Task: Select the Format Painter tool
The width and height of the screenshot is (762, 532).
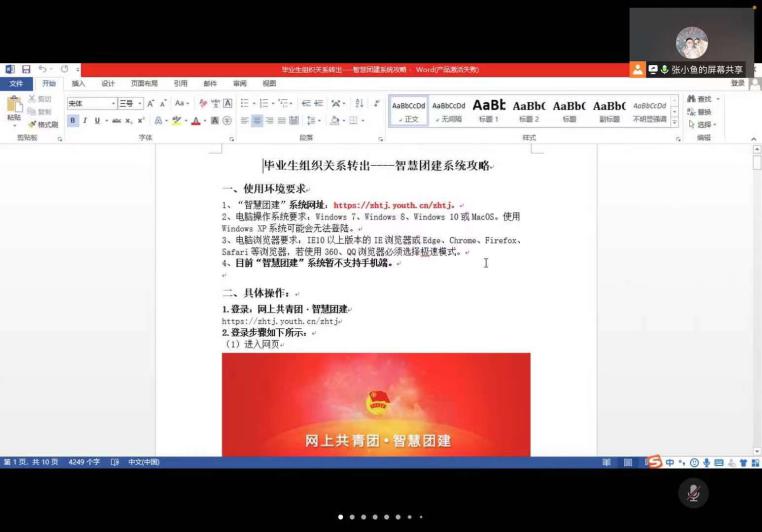Action: 43,125
